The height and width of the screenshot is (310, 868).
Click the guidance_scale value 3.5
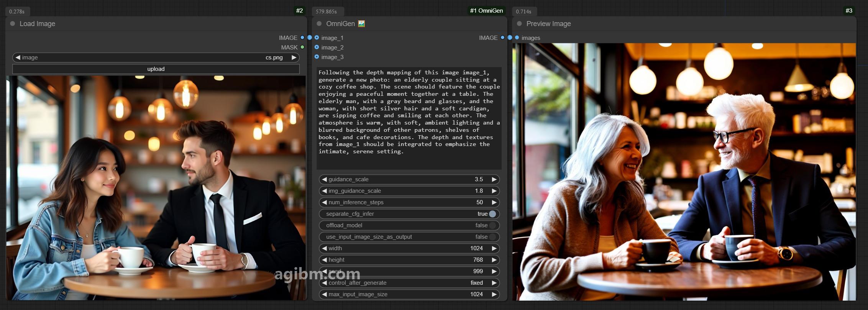coord(479,179)
